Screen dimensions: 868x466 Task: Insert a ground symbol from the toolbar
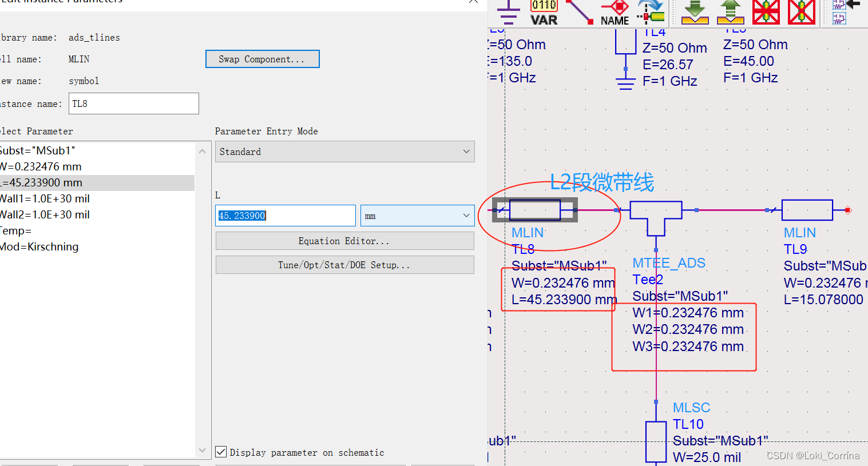click(508, 13)
